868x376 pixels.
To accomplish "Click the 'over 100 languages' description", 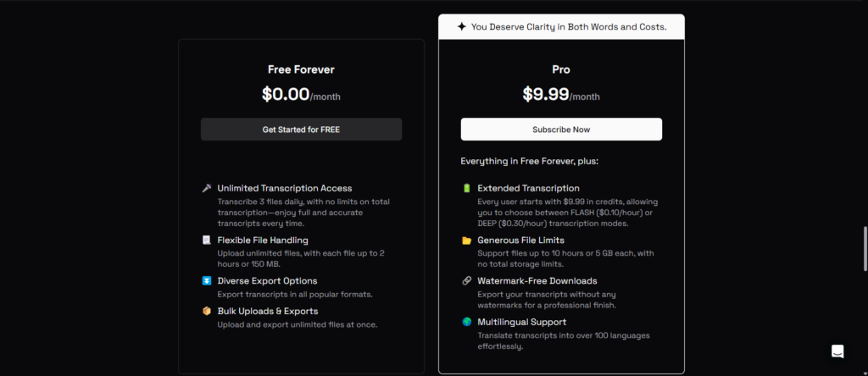I will click(564, 340).
